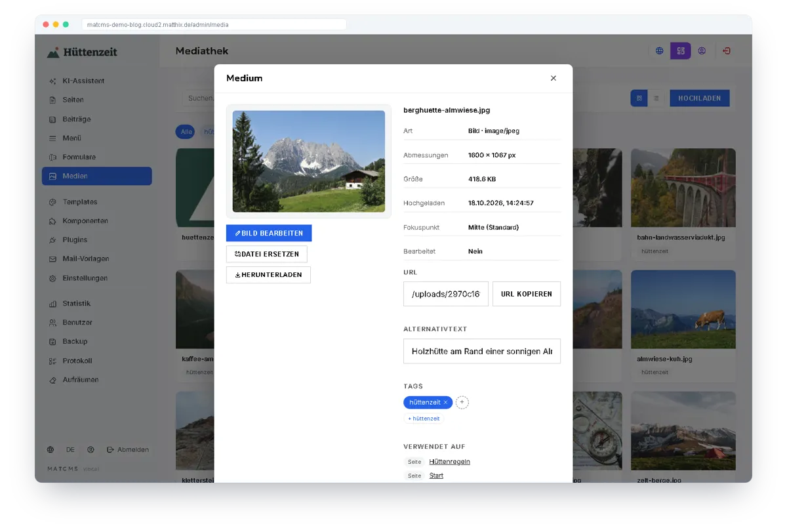This screenshot has width=787, height=532.
Task: Close the Medium dialog with the X
Action: click(553, 78)
